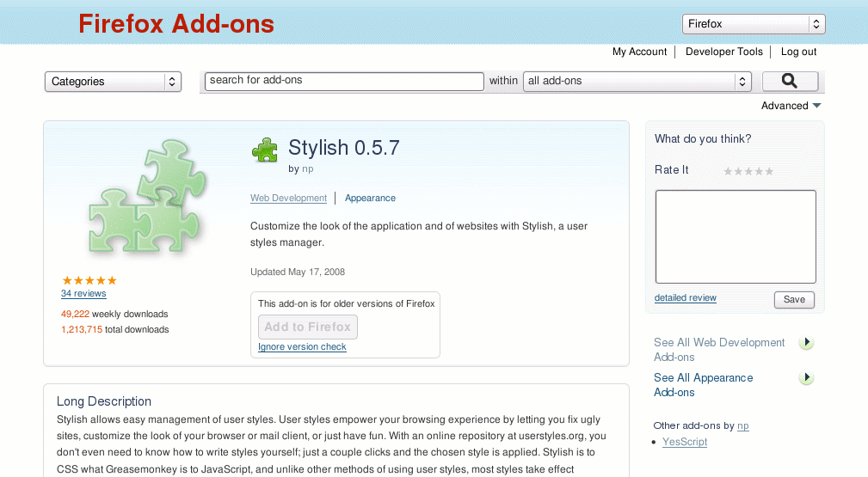Click the disabled Add to Firefox button
This screenshot has height=477, width=868.
(308, 327)
